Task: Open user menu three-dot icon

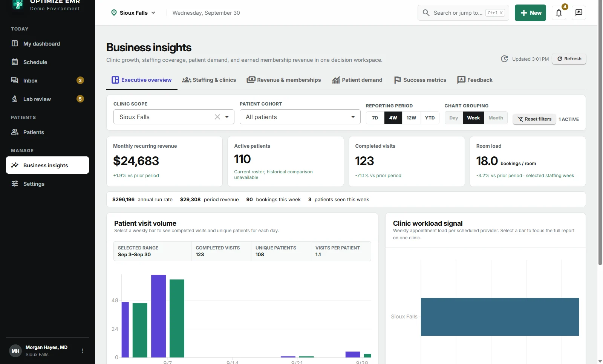Action: [x=83, y=351]
